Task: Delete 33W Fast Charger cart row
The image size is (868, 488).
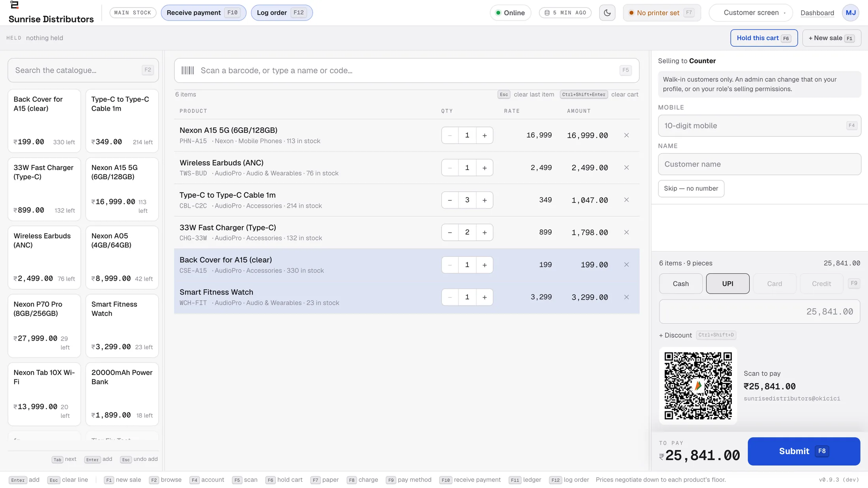Action: point(627,232)
